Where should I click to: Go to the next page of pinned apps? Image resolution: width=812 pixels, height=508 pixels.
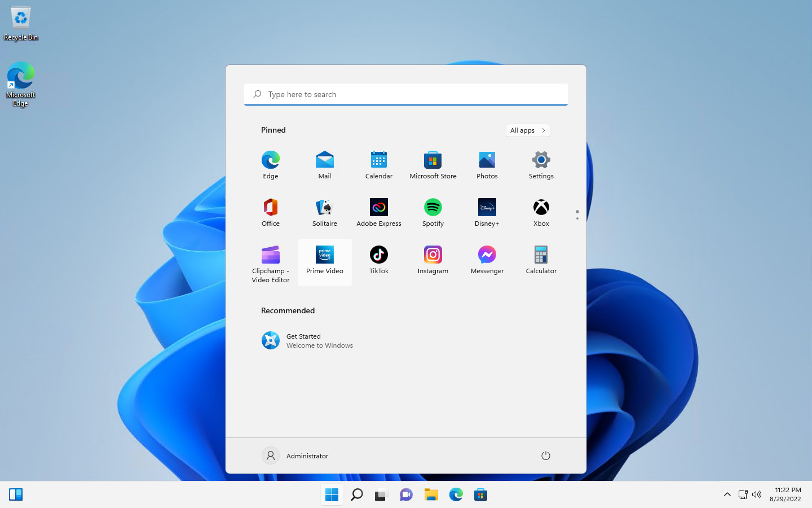577,218
